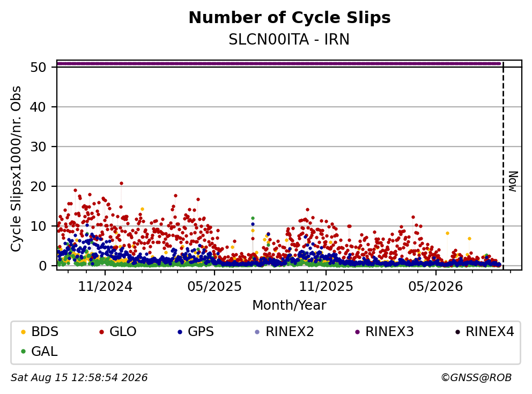Click the GLO red legend marker
This screenshot has width=532, height=394.
(101, 332)
